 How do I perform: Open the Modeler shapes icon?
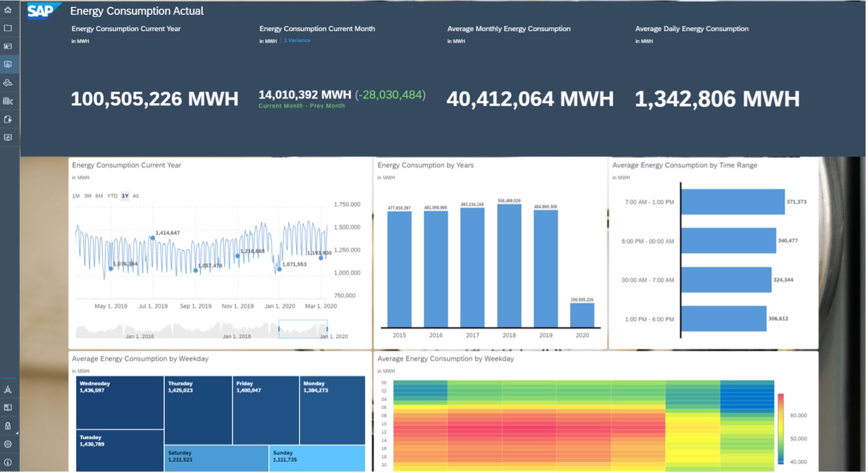click(8, 82)
